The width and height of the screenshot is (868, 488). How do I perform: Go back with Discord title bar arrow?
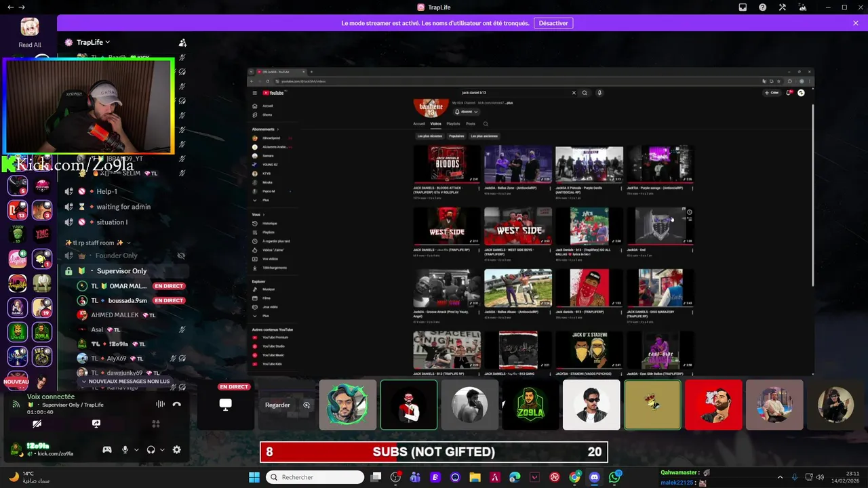10,7
